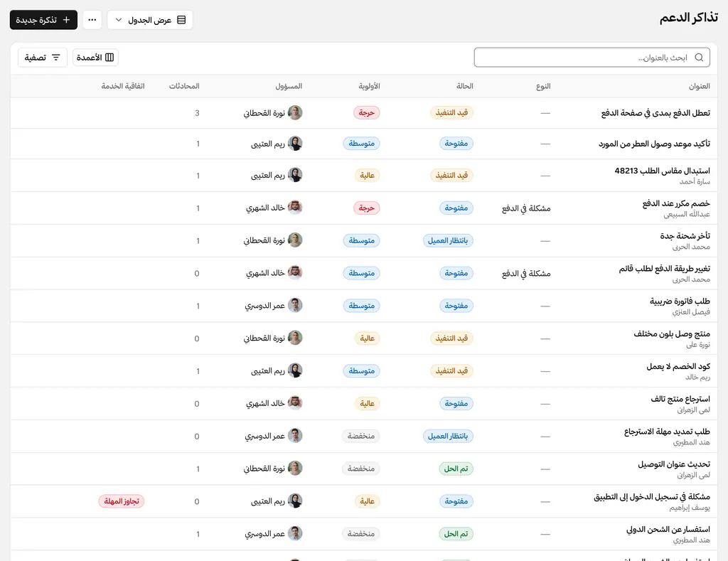Open ticket تعطل الدفع بمدى في صفحة الدفع
Screen dimensions: 728x561
click(655, 113)
